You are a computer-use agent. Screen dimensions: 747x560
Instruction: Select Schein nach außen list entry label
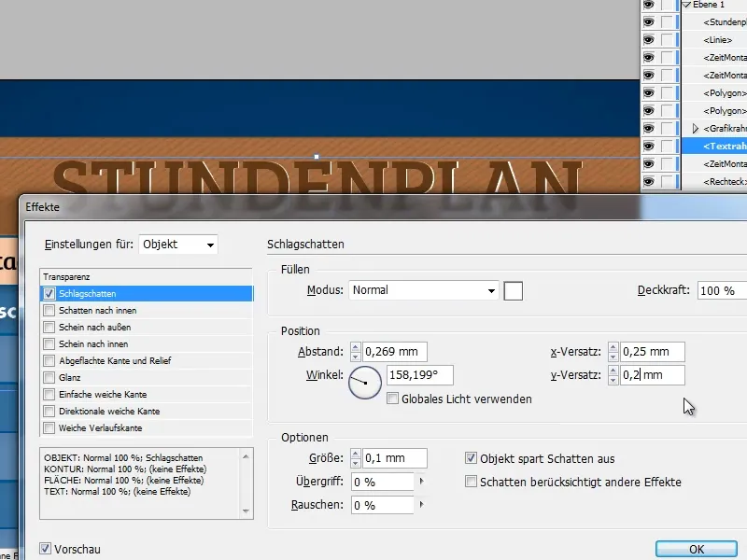pyautogui.click(x=95, y=328)
